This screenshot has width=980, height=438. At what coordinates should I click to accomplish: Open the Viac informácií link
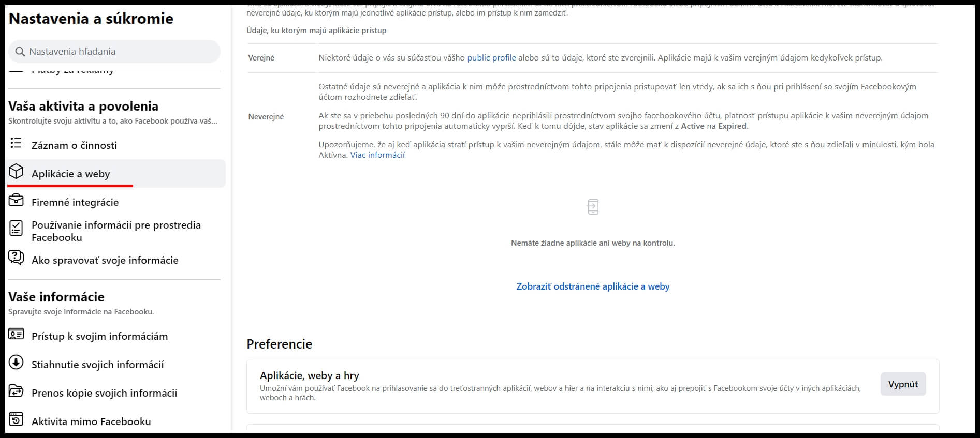[x=377, y=155]
